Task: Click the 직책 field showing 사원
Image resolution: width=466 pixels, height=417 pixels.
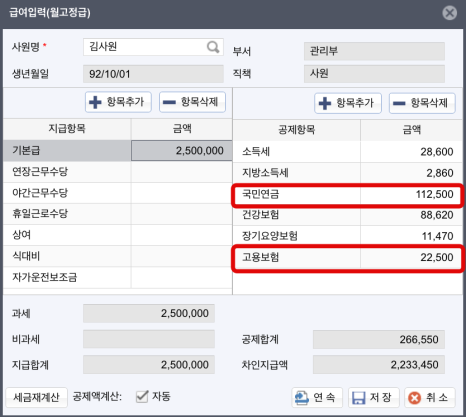Action: (x=374, y=74)
